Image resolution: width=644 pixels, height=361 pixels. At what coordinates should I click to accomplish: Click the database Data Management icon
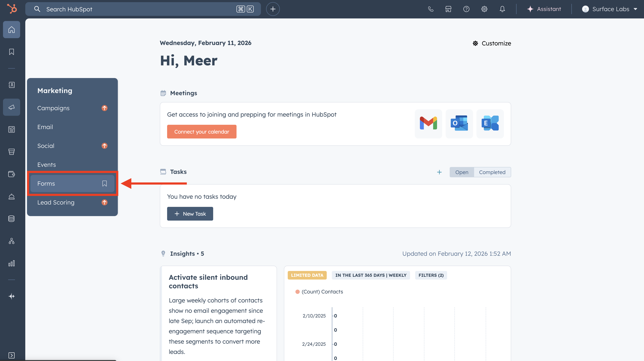pos(12,219)
